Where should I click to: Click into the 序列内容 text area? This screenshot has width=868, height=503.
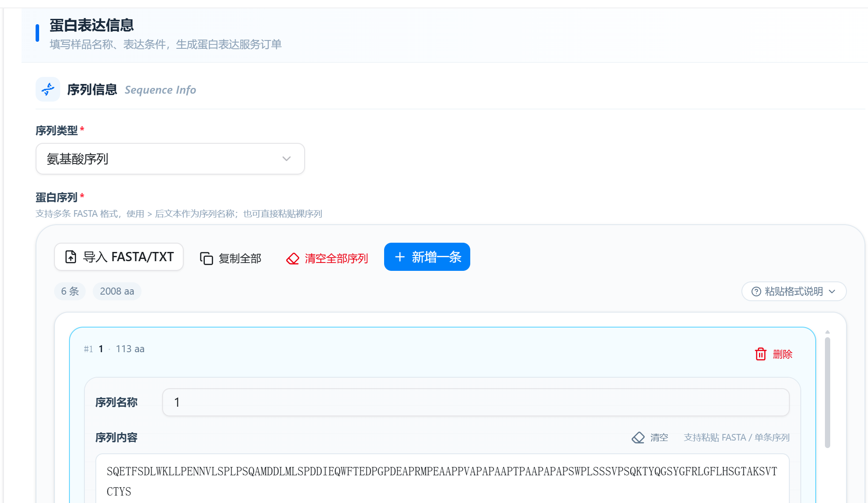coord(443,479)
